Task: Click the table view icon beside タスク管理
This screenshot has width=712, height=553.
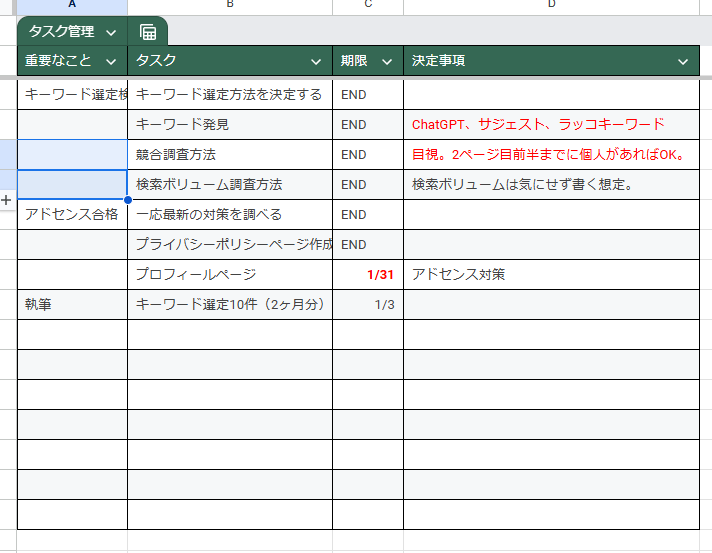Action: (x=148, y=32)
